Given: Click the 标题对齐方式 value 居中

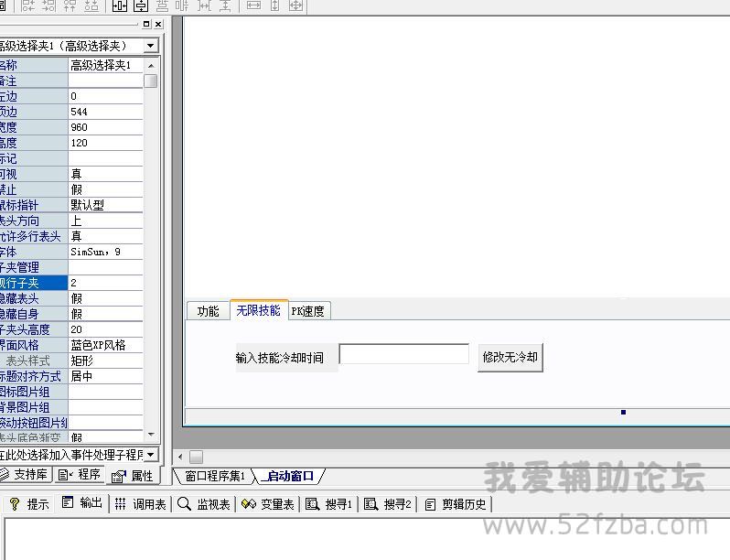Looking at the screenshot, I should click(106, 376).
